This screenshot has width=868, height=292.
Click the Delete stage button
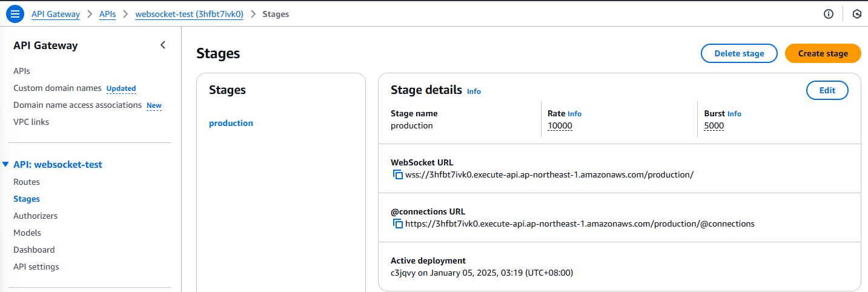[x=739, y=53]
